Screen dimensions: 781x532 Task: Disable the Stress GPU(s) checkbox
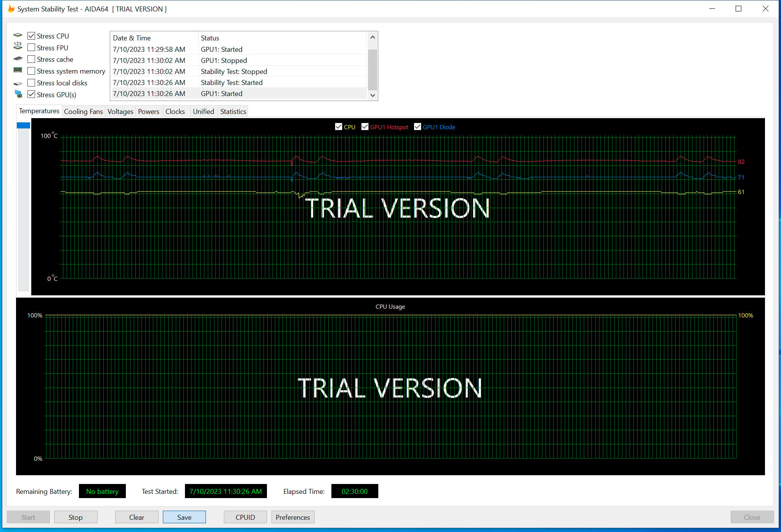31,95
